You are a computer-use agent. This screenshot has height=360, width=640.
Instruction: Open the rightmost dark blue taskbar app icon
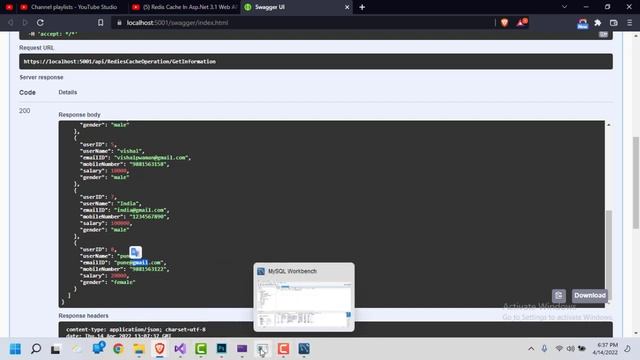pos(304,349)
